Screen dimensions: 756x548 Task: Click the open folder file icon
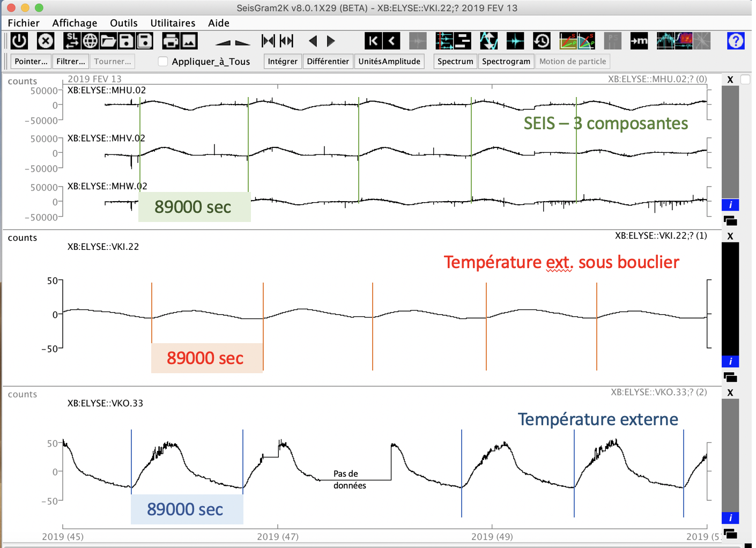pos(108,41)
